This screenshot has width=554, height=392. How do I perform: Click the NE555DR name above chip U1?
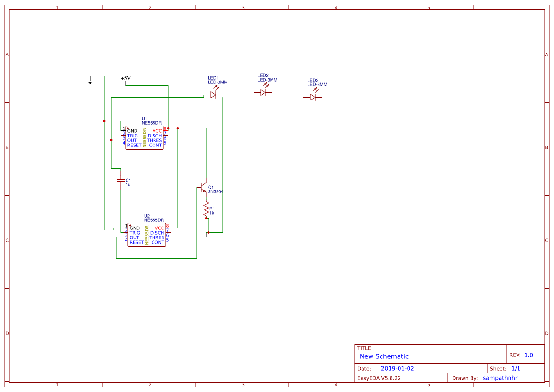point(152,123)
